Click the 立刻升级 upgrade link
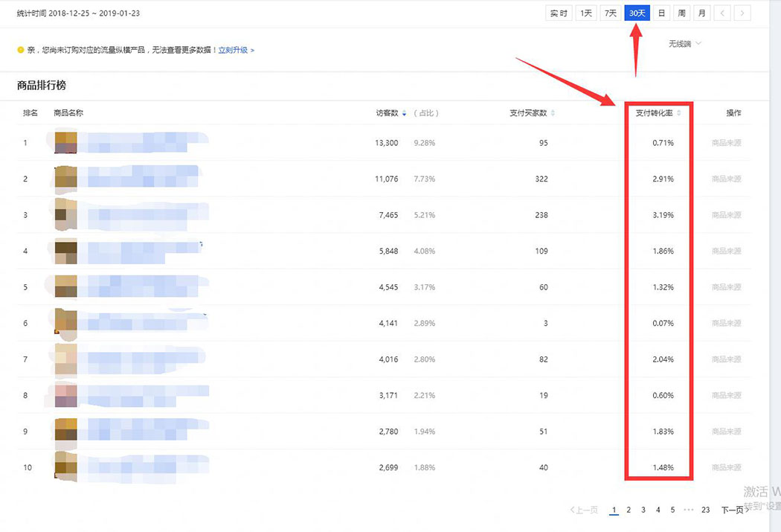 point(236,50)
